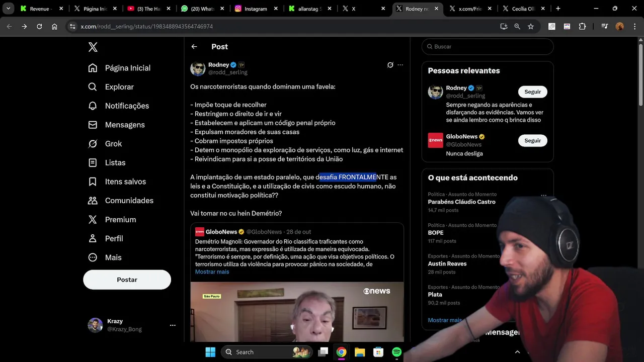Click browser forward arrow
This screenshot has width=644, height=362.
coord(24,26)
